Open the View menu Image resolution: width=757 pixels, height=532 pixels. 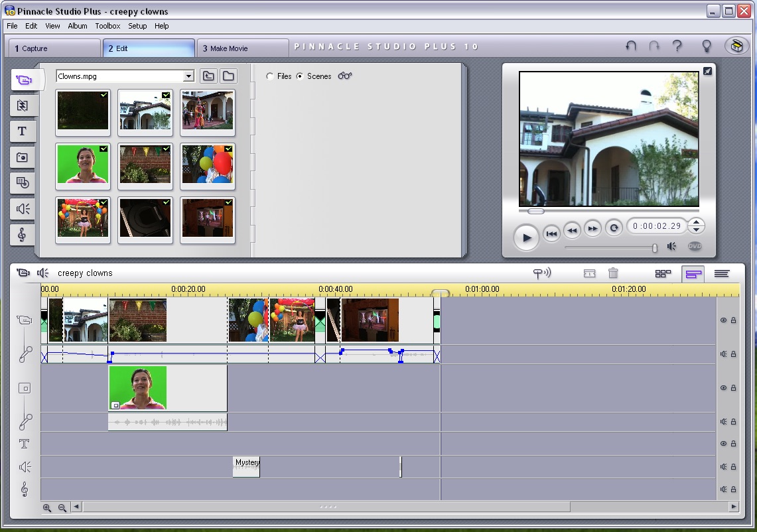click(52, 26)
